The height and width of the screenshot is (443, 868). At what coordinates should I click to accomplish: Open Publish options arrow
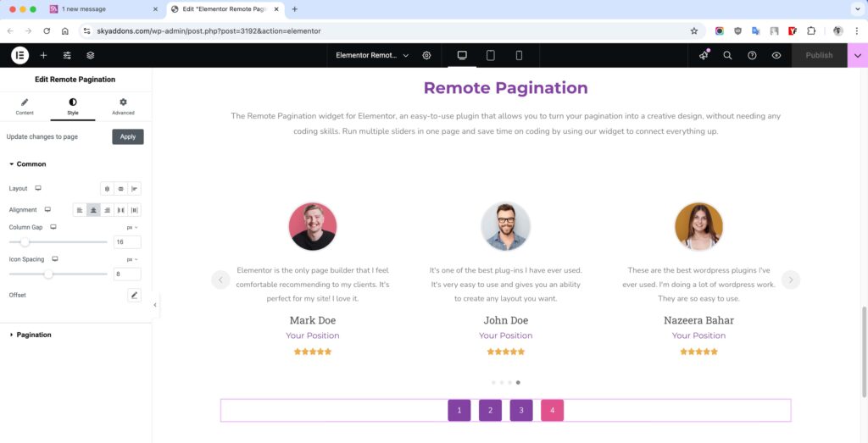(x=858, y=55)
